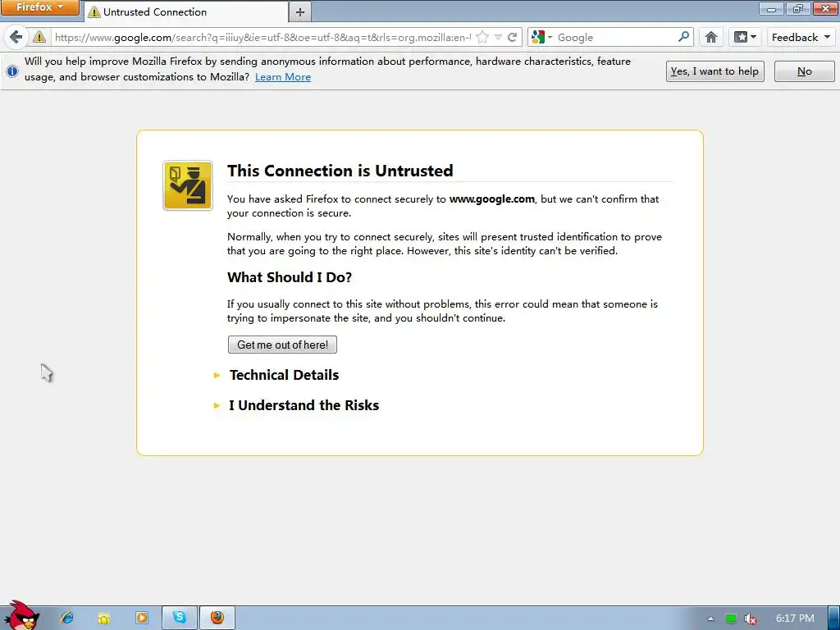This screenshot has height=630, width=840.
Task: Open the search engine selector dropdown
Action: (541, 37)
